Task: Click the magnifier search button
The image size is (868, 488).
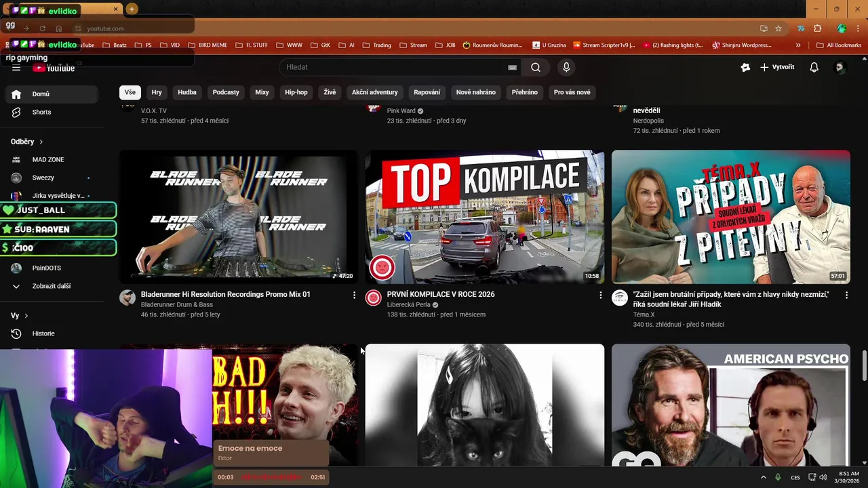Action: pyautogui.click(x=536, y=67)
